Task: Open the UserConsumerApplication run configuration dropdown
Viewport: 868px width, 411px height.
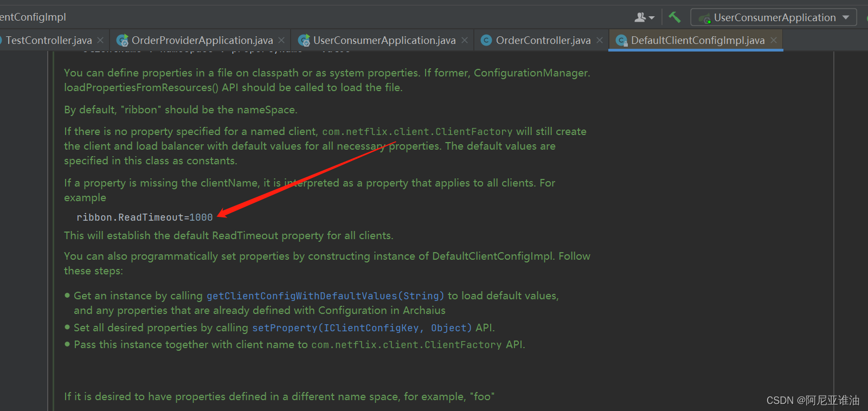Action: [774, 17]
